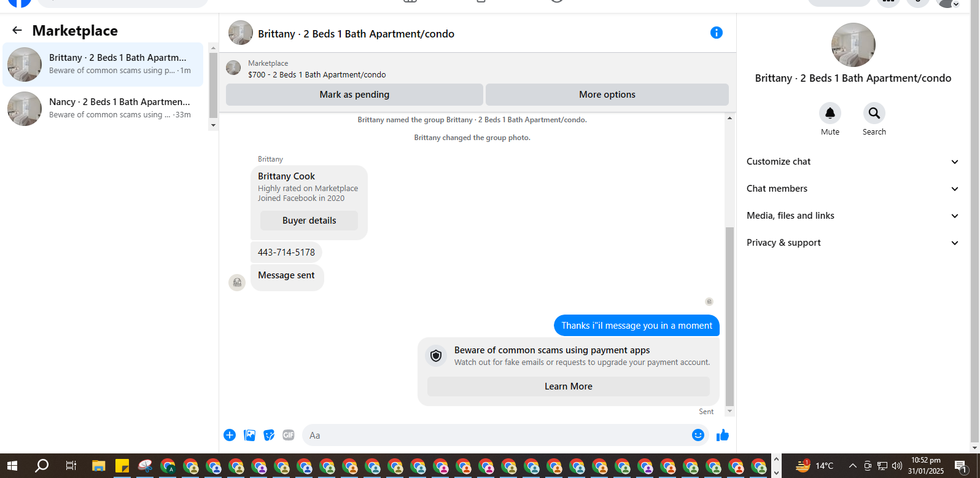Click the '$700 - 2 Beds 1 Bath Apartment/condo' listing text
Image resolution: width=980 pixels, height=478 pixels.
(x=317, y=75)
